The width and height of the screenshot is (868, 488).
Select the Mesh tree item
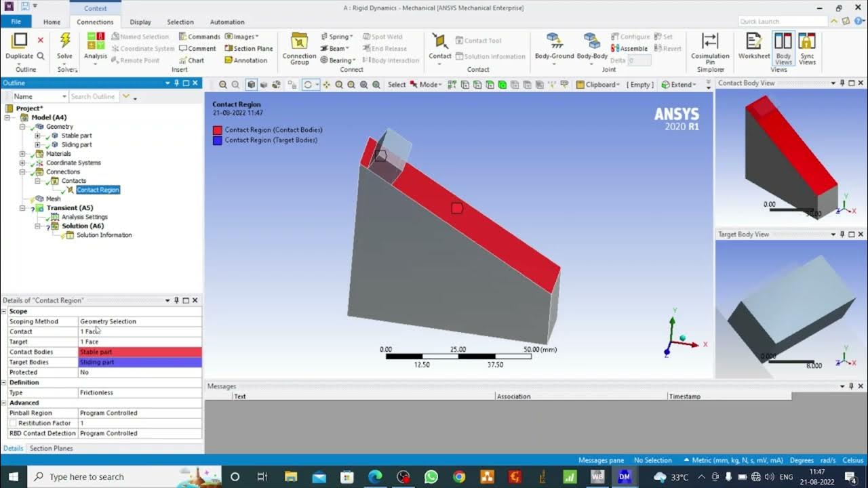(x=53, y=199)
